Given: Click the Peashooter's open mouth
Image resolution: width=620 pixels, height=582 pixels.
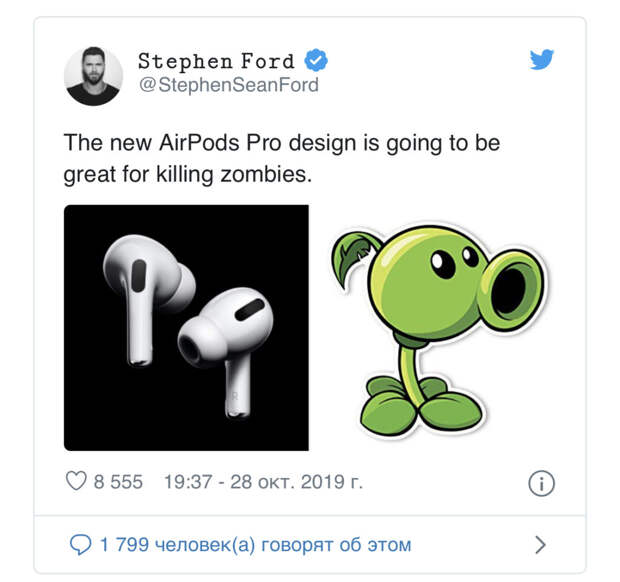Looking at the screenshot, I should pyautogui.click(x=511, y=289).
